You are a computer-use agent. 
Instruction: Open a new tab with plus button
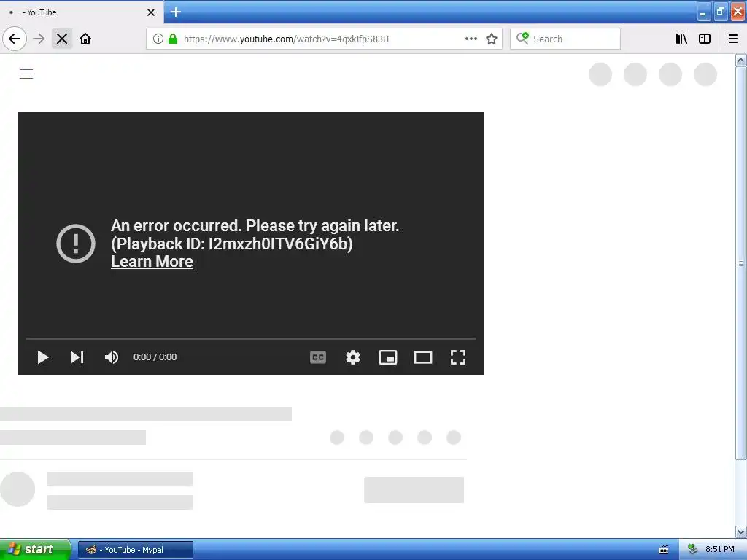click(176, 12)
